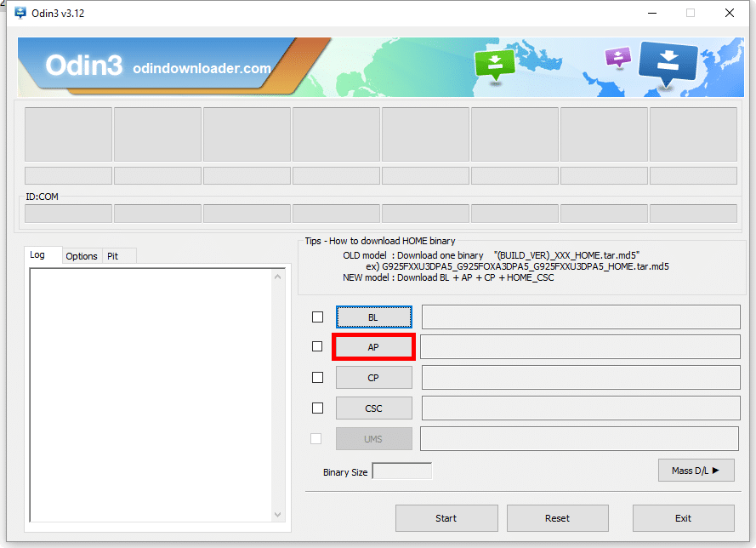Click the green download bubble icon in banner
Image resolution: width=756 pixels, height=548 pixels.
(x=495, y=66)
